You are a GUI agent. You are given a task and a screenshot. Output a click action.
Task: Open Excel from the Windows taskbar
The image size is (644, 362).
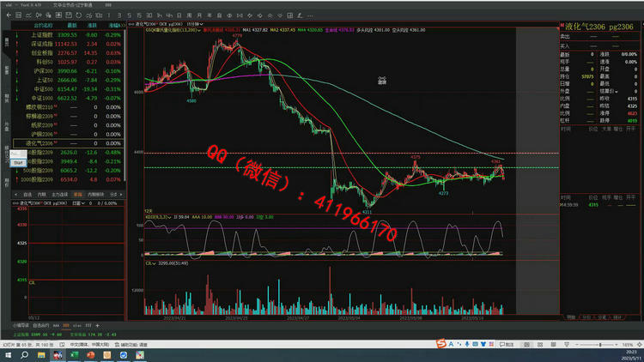pyautogui.click(x=74, y=355)
